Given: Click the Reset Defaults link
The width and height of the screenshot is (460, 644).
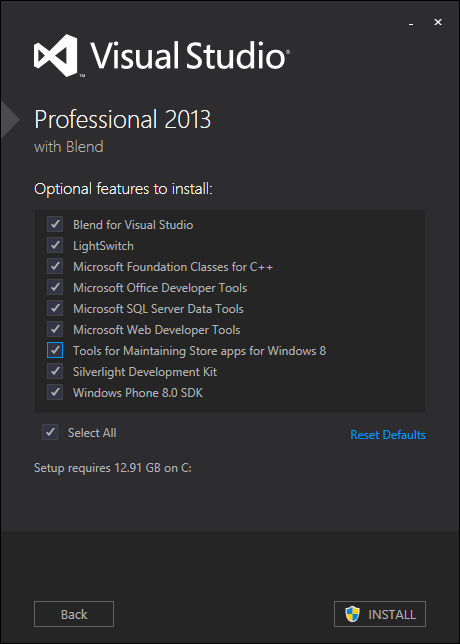Looking at the screenshot, I should pyautogui.click(x=388, y=435).
